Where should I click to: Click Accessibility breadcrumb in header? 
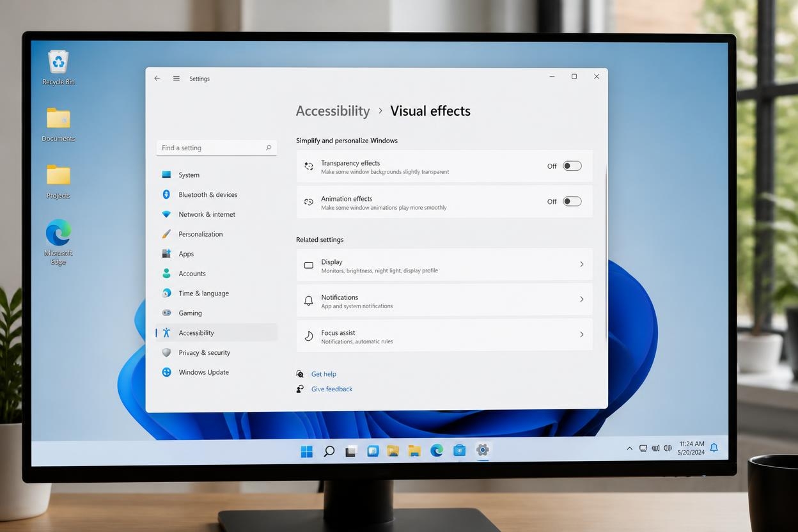coord(332,111)
